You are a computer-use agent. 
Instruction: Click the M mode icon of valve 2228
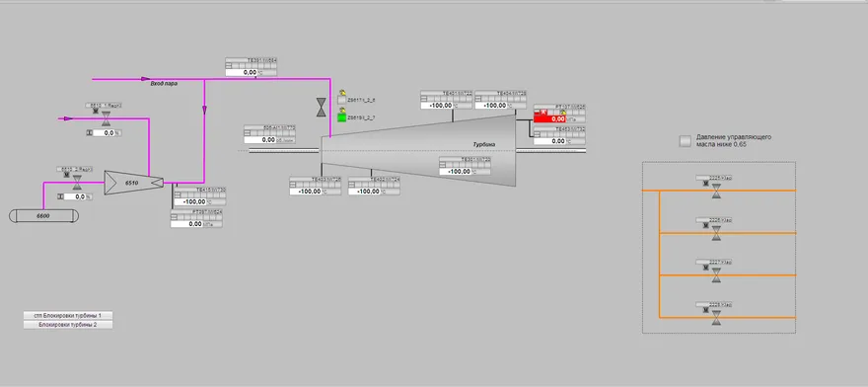[706, 310]
